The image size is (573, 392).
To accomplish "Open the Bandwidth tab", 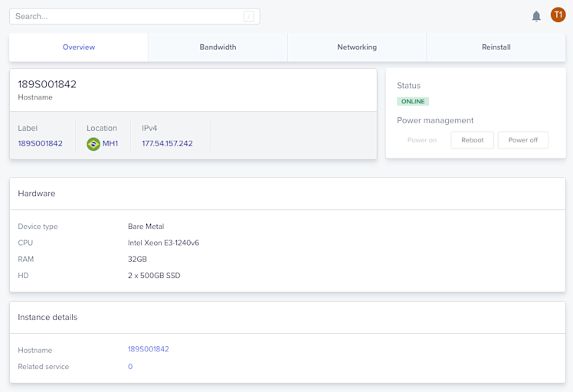I will [x=218, y=47].
